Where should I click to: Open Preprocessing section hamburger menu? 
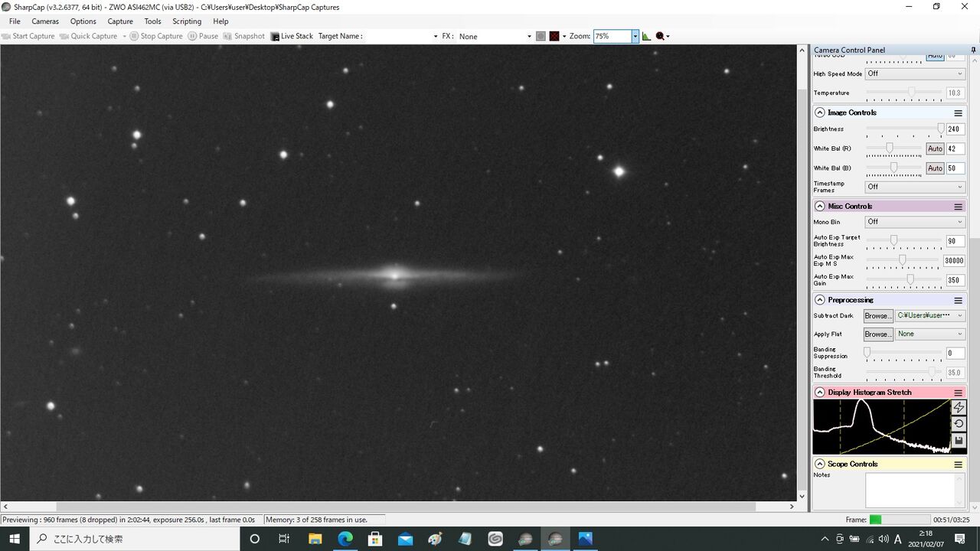958,300
